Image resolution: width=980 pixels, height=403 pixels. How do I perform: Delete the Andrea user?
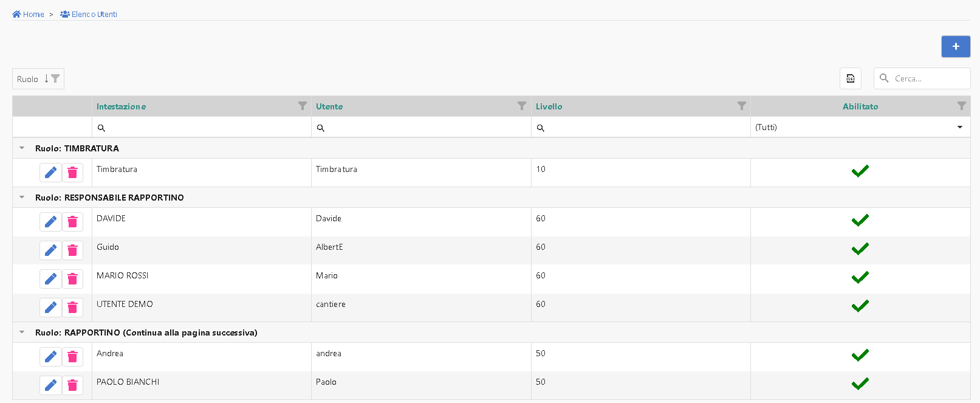point(72,357)
